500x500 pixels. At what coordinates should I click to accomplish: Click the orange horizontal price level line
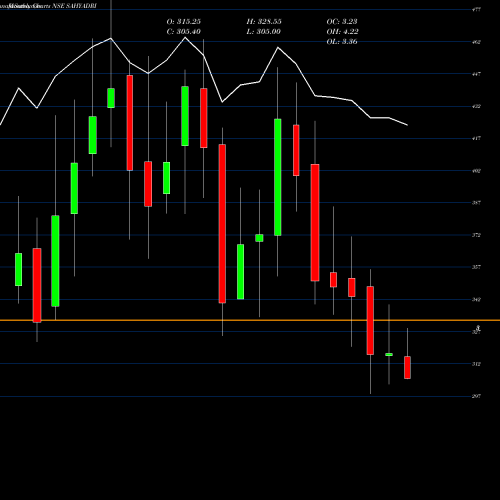pyautogui.click(x=250, y=320)
